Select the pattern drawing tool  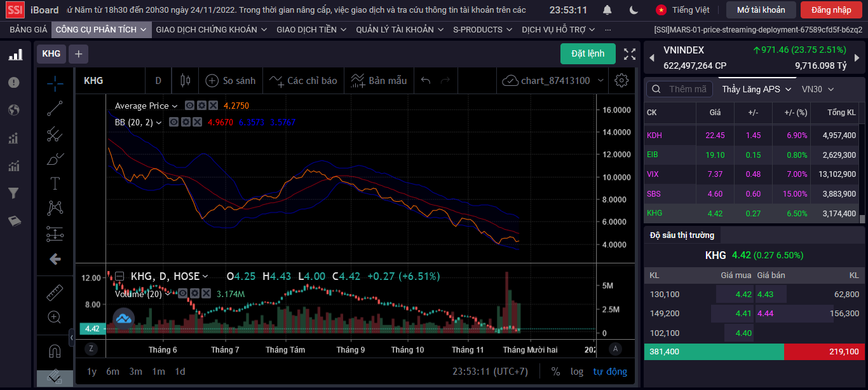coord(55,208)
